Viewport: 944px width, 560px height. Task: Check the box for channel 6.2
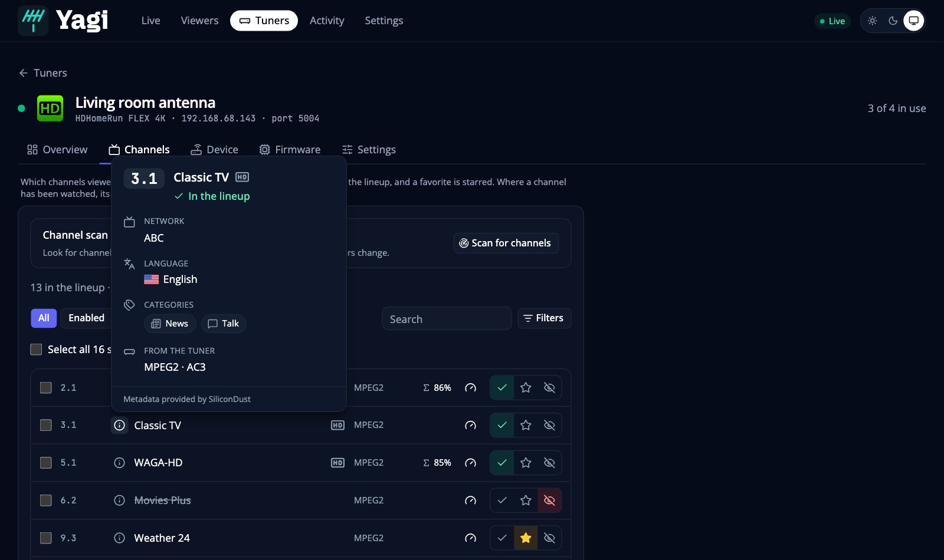coord(46,500)
